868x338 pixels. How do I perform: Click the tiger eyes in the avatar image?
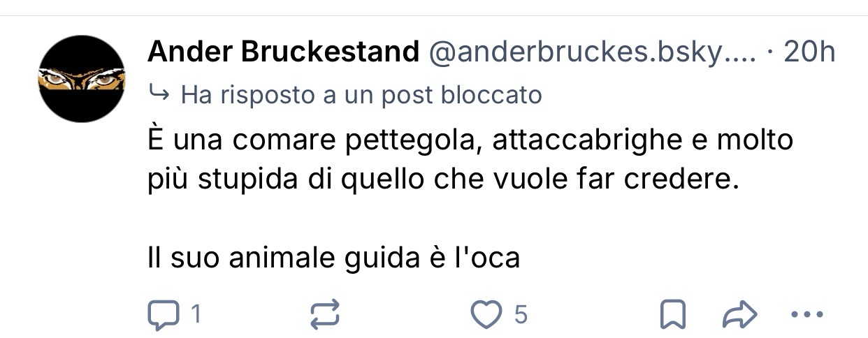point(81,79)
